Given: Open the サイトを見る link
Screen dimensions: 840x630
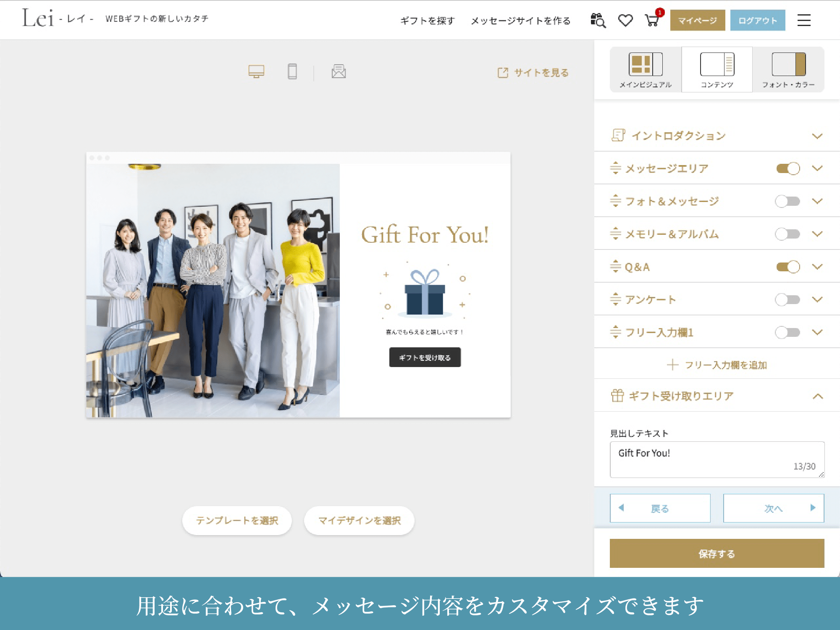Looking at the screenshot, I should [x=533, y=73].
